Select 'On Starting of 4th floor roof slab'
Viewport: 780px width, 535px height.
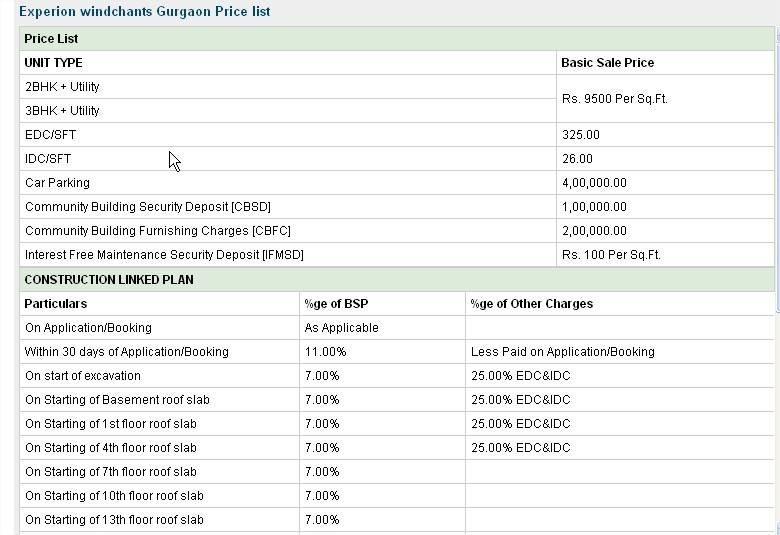111,447
